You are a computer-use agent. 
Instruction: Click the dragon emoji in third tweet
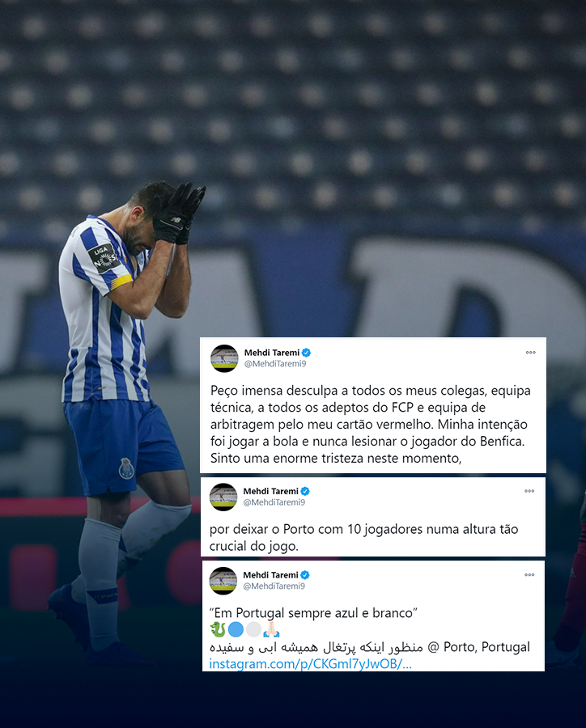(x=218, y=629)
